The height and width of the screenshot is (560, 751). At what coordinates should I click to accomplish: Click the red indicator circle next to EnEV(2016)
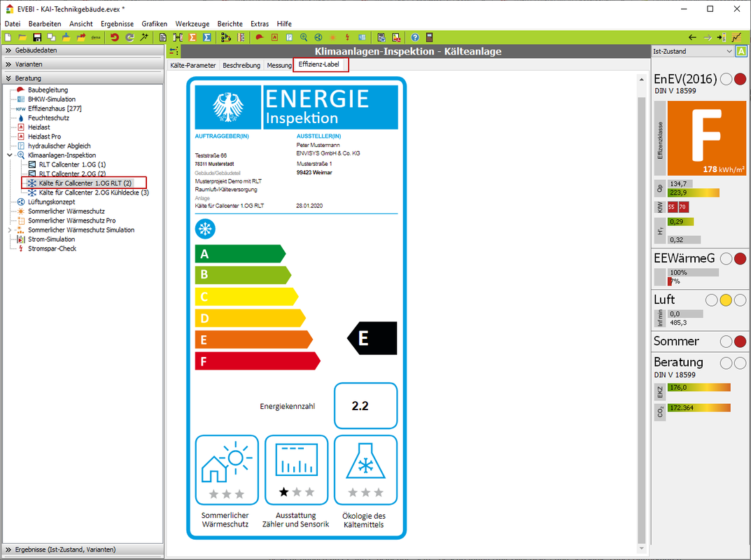740,79
